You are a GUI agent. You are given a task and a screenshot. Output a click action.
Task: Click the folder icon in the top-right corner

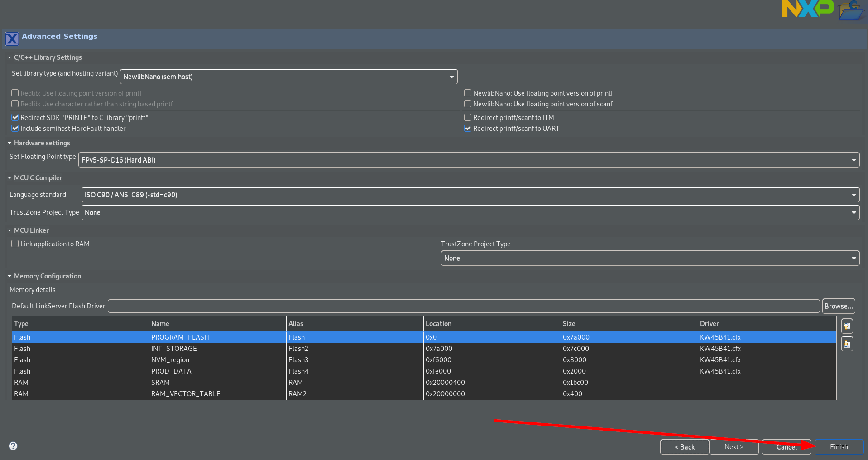point(851,11)
